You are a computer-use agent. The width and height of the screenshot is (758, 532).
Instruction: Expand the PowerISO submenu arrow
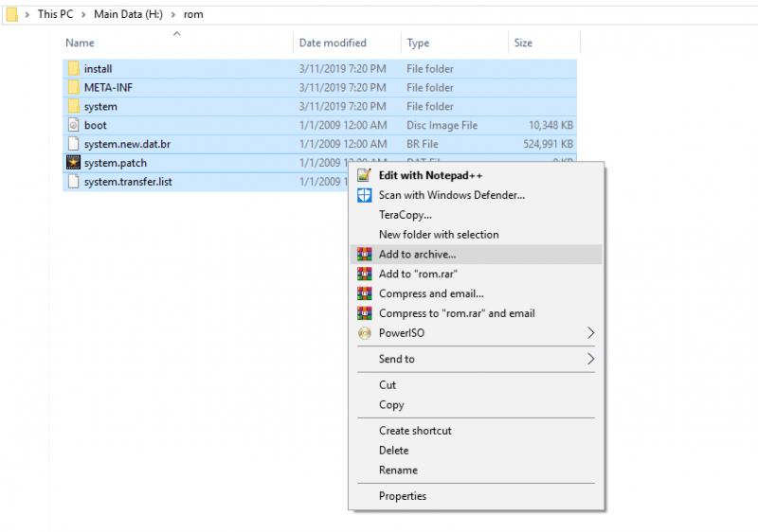click(590, 333)
